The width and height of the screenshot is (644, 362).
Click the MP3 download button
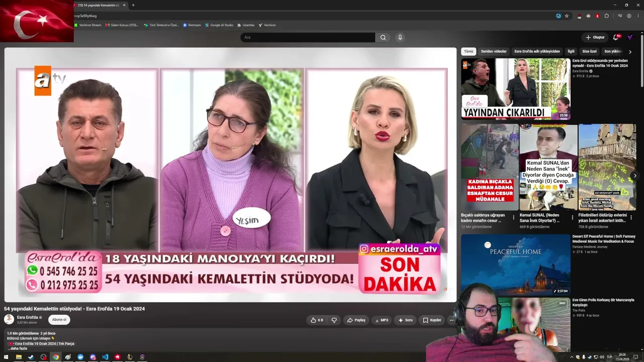381,320
